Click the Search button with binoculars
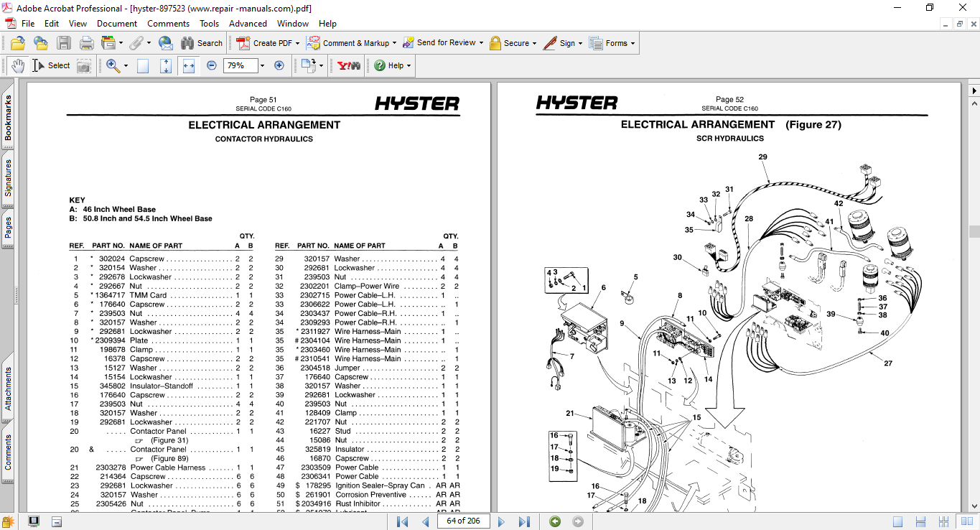Viewport: 980px width, 530px height. click(202, 43)
